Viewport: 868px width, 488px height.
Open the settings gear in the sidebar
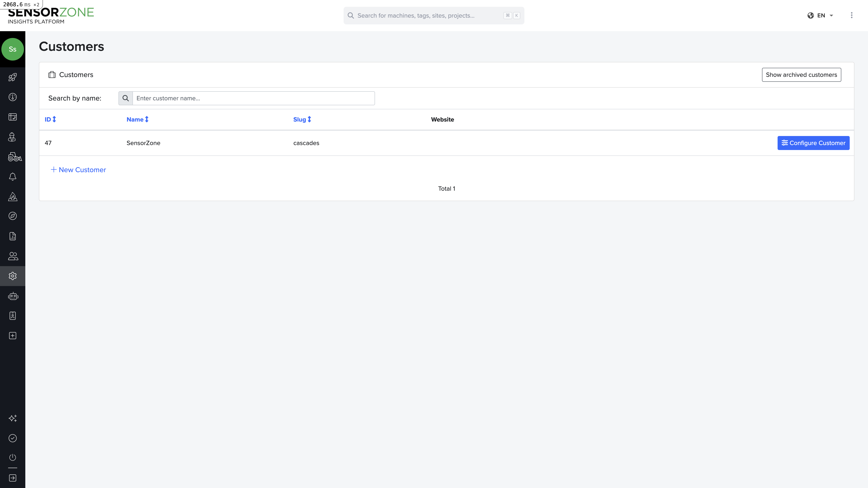coord(12,276)
